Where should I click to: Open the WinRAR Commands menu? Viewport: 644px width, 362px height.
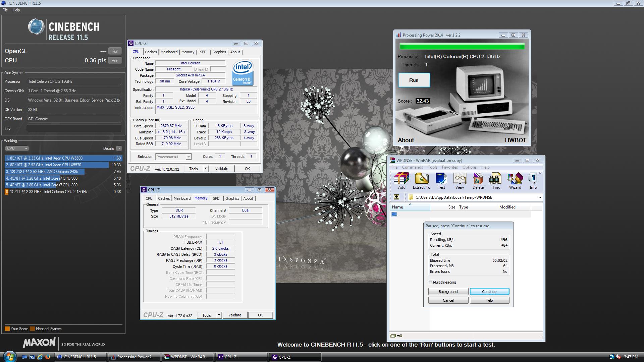412,167
